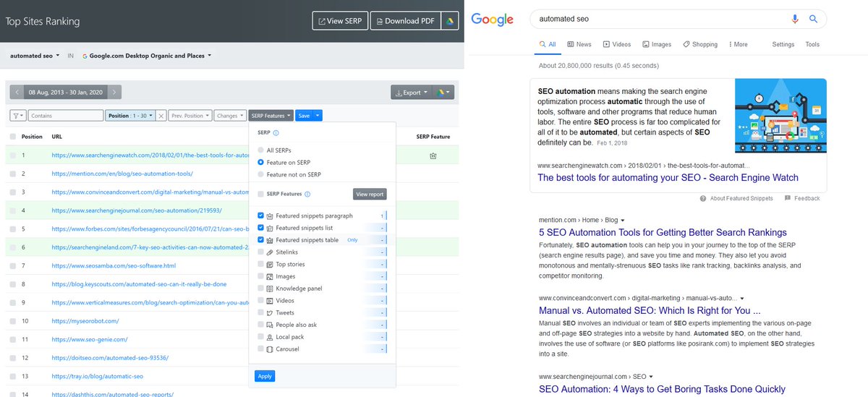Click the Local pack pin icon
Screen dimensions: 868x397
270,337
